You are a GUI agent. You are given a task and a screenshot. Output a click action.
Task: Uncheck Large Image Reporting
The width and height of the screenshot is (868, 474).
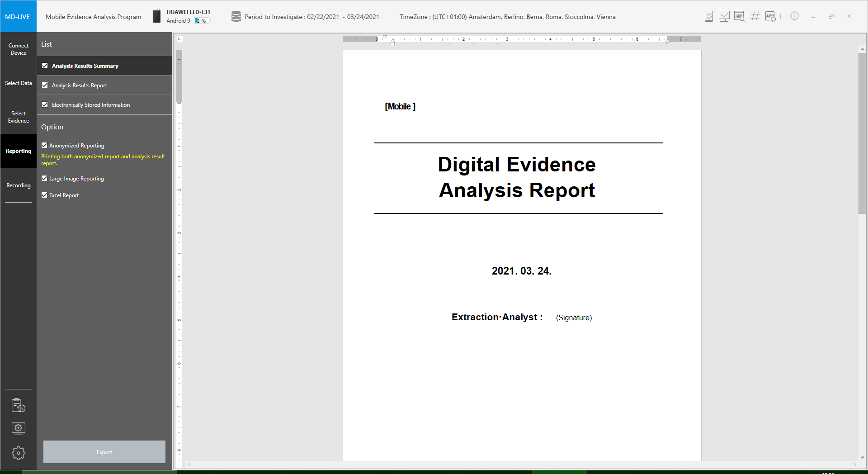click(44, 178)
